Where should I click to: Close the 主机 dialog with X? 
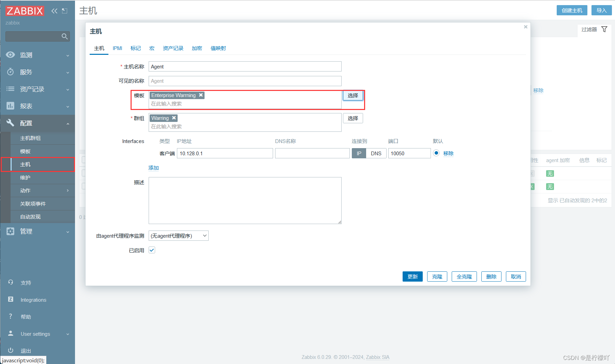click(526, 27)
